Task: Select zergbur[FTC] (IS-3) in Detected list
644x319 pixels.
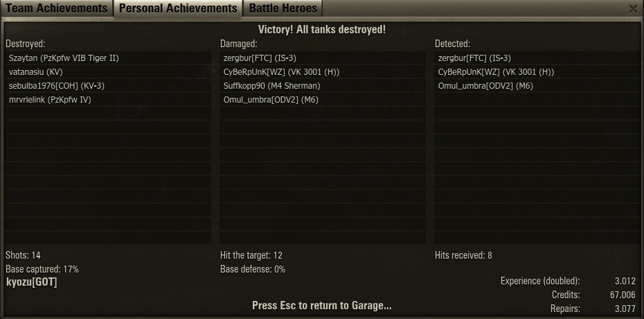Action: [537, 58]
